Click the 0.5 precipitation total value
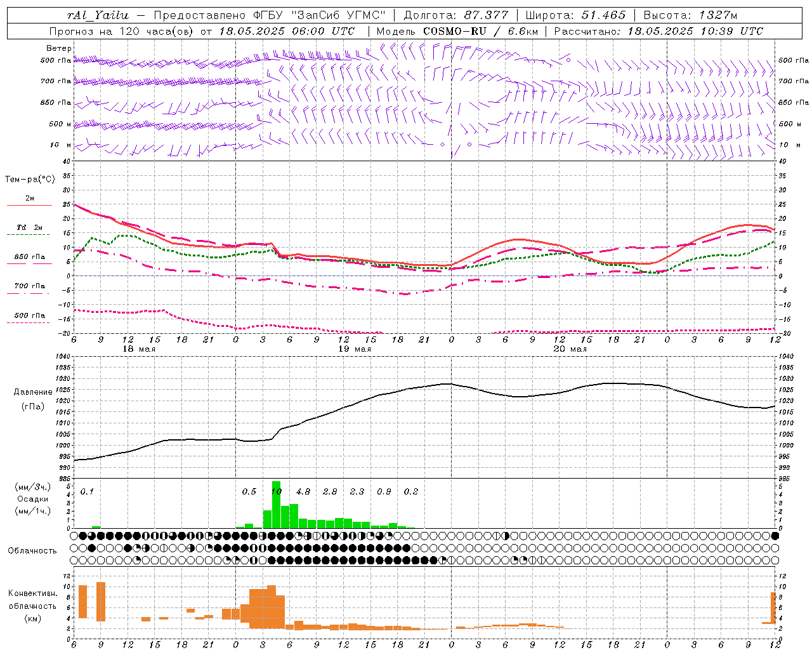812x650 pixels. 249,491
